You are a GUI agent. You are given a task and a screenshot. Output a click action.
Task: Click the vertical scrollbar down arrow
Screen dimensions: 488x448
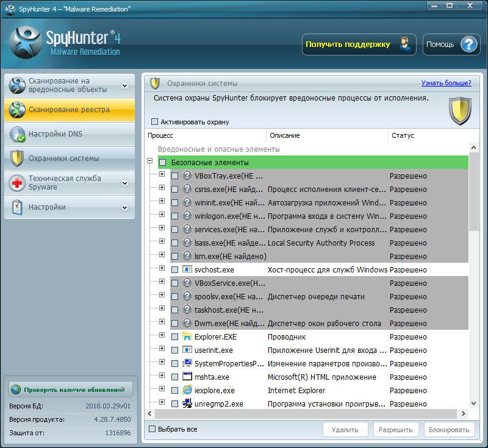tap(474, 404)
